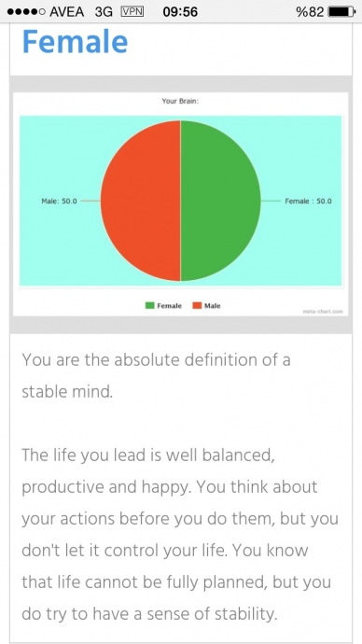Screen dimensions: 362x644
Task: Click the Female legend text label
Action: (x=169, y=305)
